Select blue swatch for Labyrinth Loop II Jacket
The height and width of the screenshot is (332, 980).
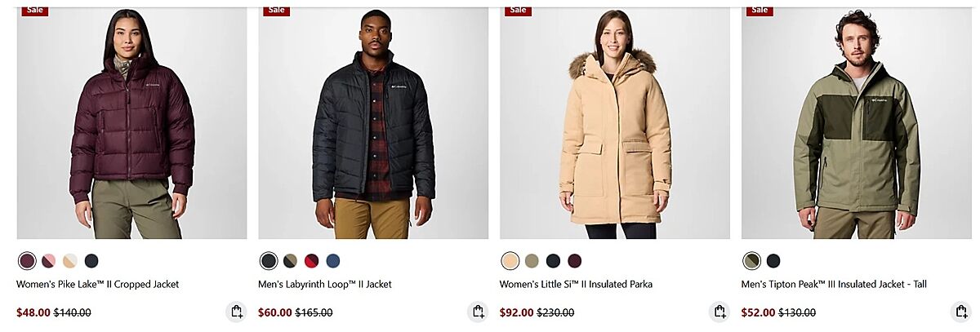tap(333, 261)
